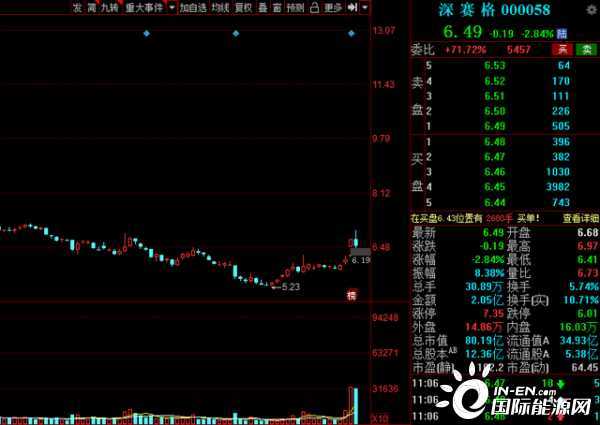This screenshot has width=600, height=425.
Task: Toggle 均线 moving average lines
Action: pos(219,7)
